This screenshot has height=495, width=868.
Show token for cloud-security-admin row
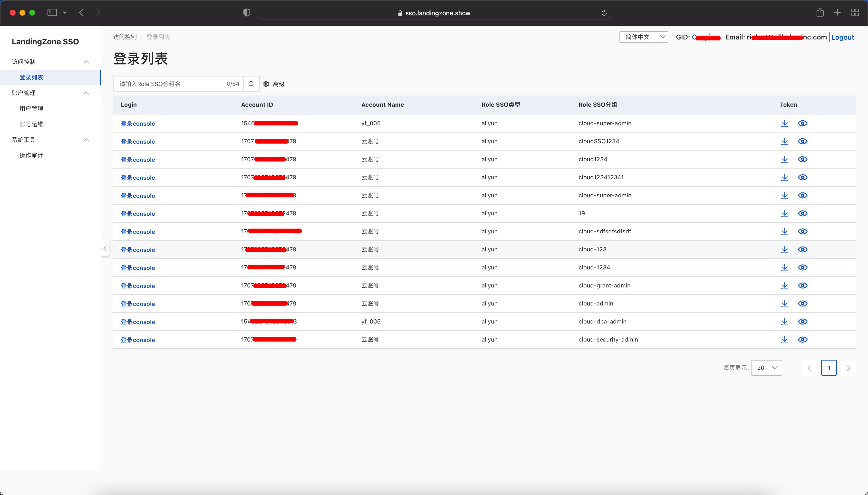802,340
